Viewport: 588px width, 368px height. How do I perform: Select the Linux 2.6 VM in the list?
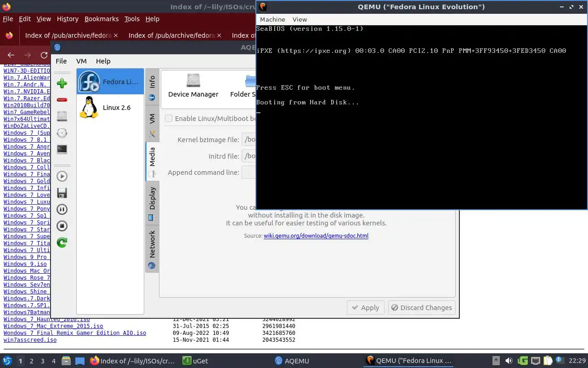(x=110, y=108)
